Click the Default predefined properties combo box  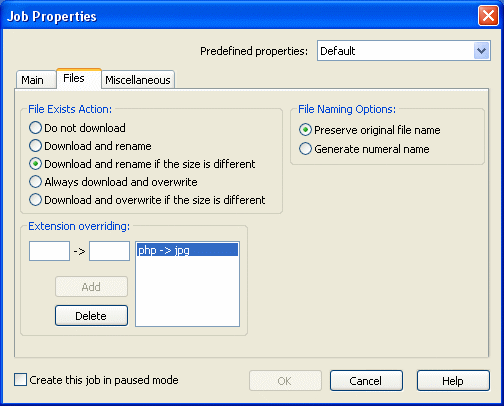coord(404,51)
